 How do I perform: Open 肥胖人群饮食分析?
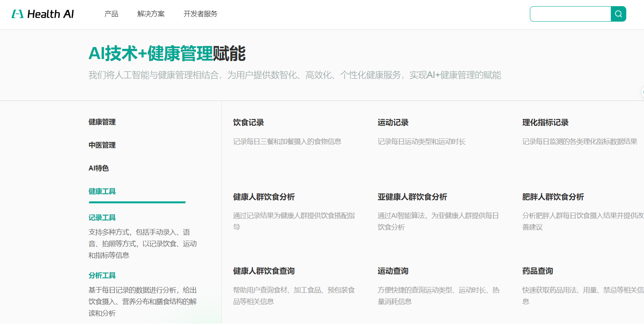(553, 197)
